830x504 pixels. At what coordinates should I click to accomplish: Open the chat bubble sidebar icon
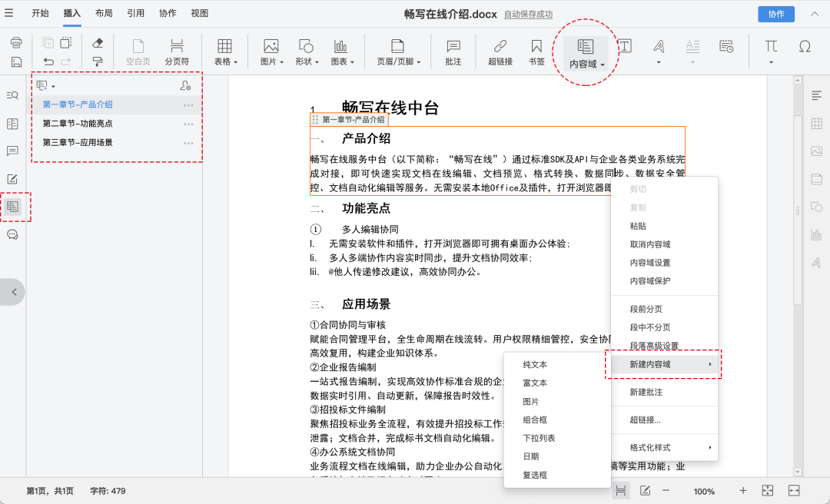(x=12, y=234)
